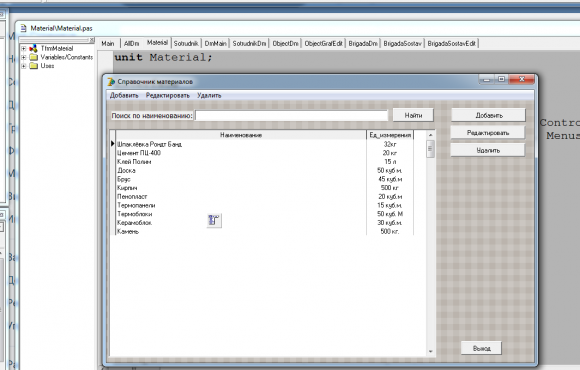Click the Variables/Constants folder icon
This screenshot has width=580, height=370.
pyautogui.click(x=34, y=57)
